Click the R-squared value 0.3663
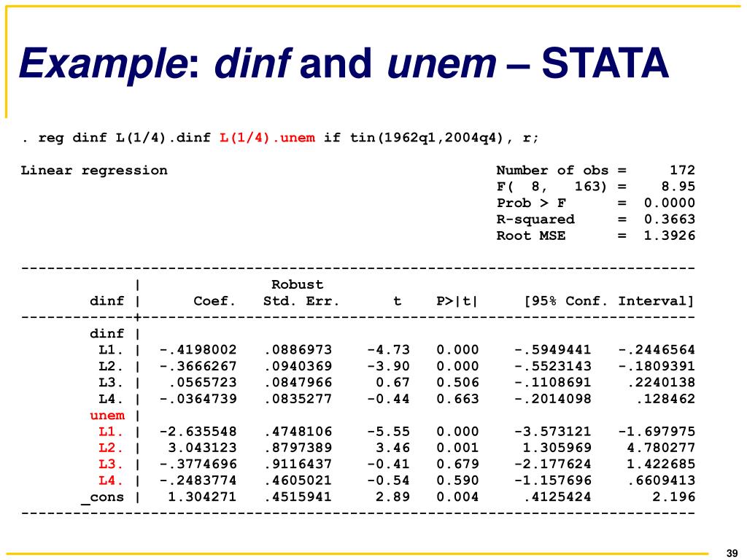This screenshot has width=747, height=560. (x=670, y=219)
